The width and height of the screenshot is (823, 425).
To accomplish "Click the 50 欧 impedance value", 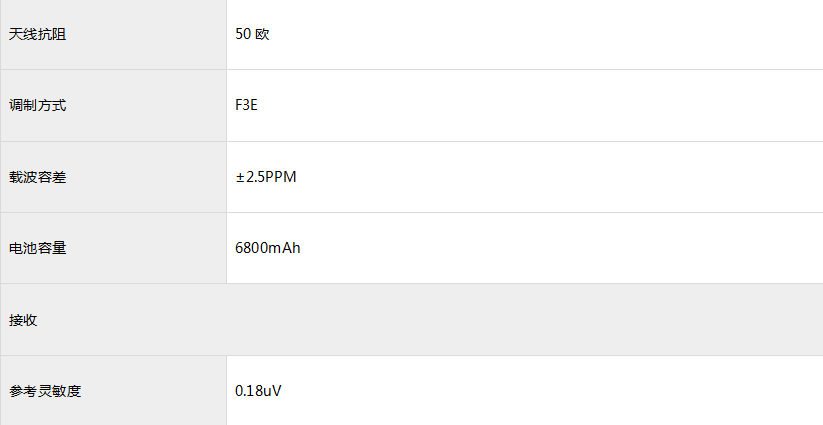I will click(252, 34).
